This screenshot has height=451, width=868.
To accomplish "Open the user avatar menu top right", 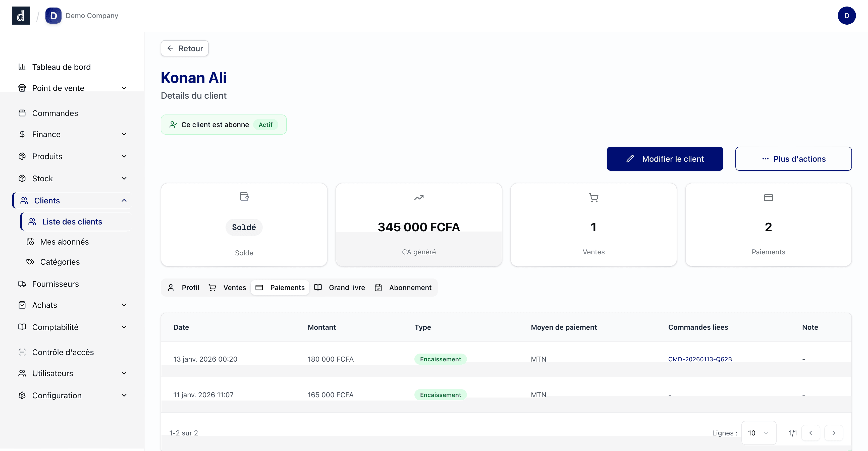I will (x=847, y=16).
